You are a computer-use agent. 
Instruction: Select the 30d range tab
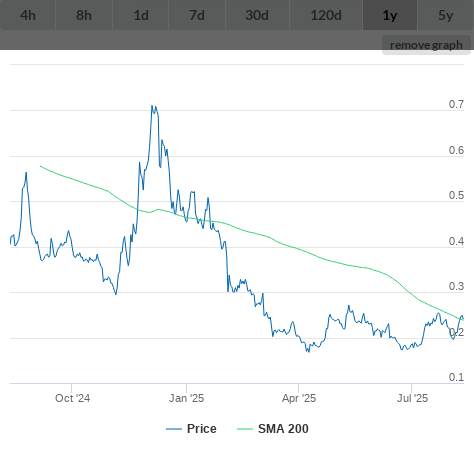[257, 15]
